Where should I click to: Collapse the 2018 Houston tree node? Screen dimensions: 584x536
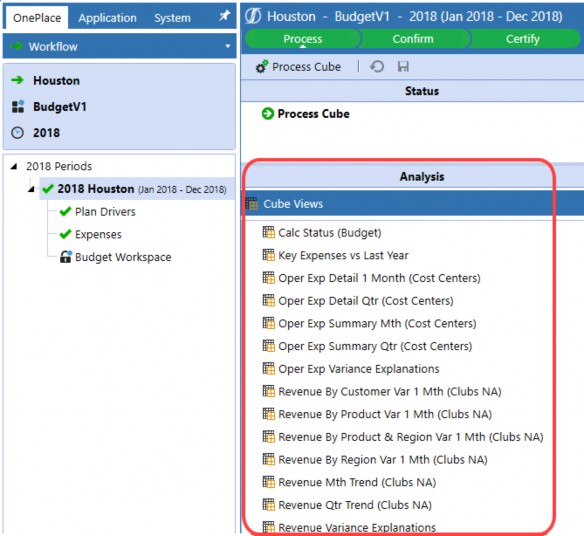[31, 189]
